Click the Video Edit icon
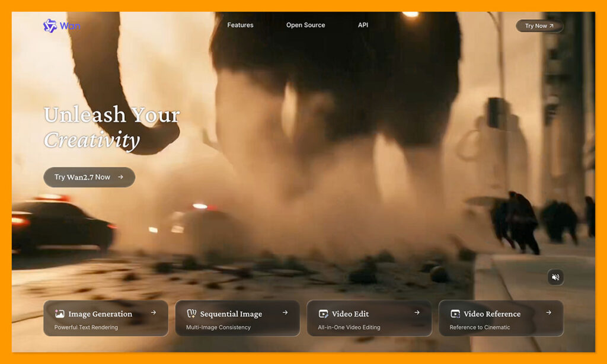The image size is (607, 364). [x=323, y=314]
